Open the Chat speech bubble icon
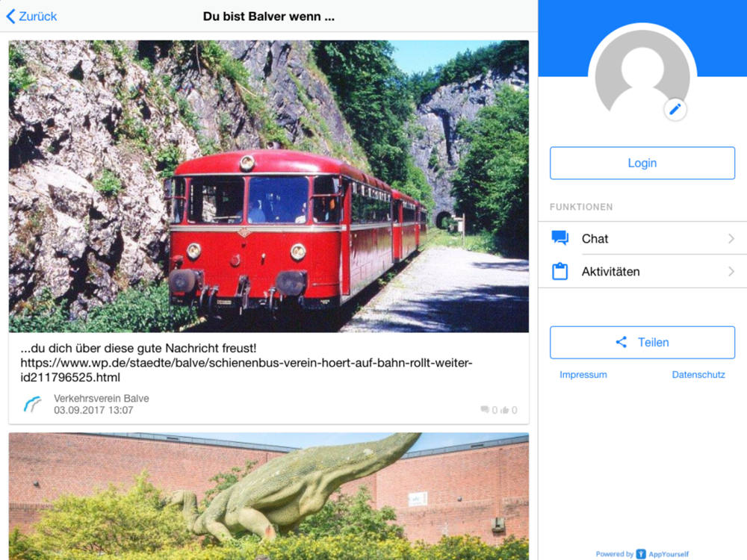747x560 pixels. (x=560, y=237)
